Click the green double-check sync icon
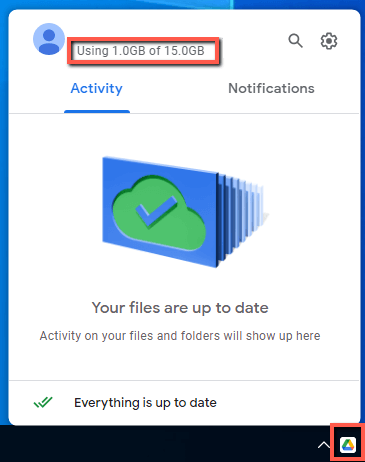The width and height of the screenshot is (365, 462). pyautogui.click(x=43, y=402)
